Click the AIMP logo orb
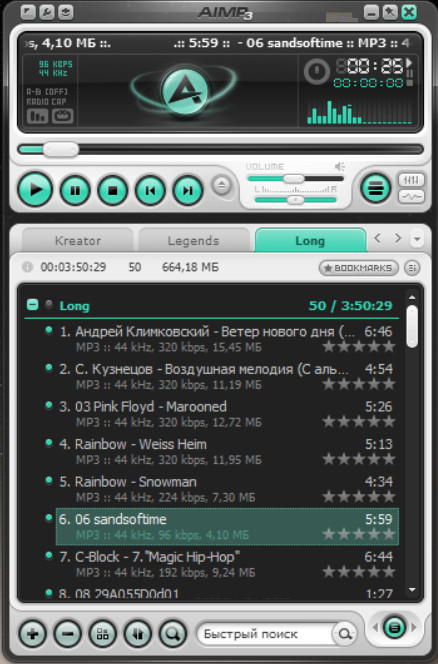Screen dimensions: 438x664 click(185, 90)
